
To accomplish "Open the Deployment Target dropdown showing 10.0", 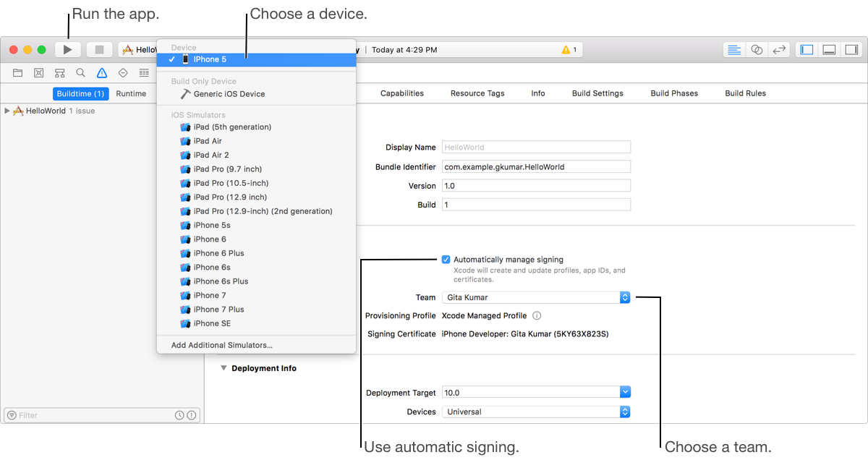I will (536, 393).
